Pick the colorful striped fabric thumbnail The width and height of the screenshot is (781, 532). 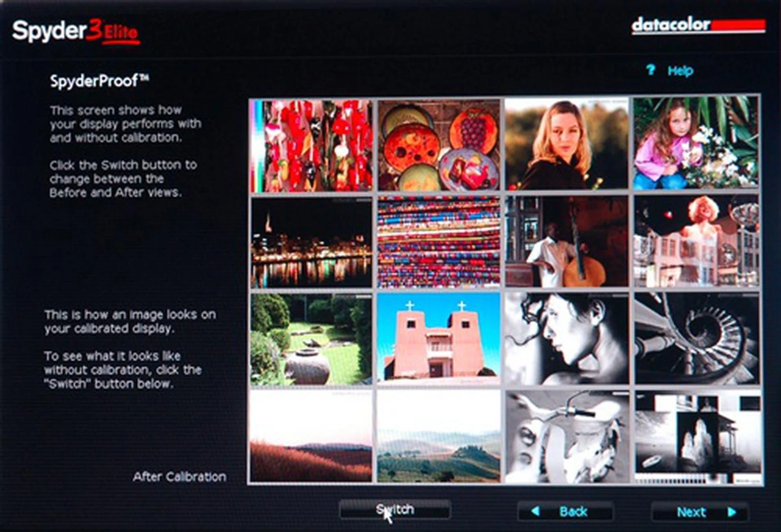click(x=438, y=243)
